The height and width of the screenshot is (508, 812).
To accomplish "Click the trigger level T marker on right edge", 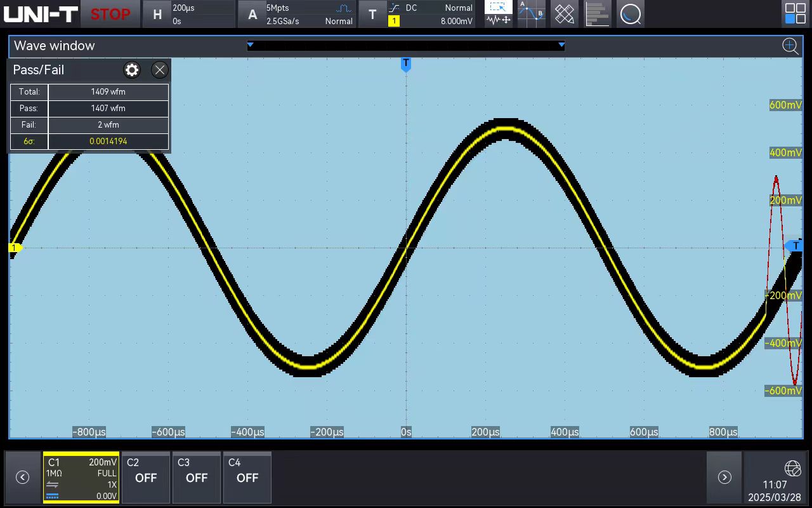I will (796, 246).
